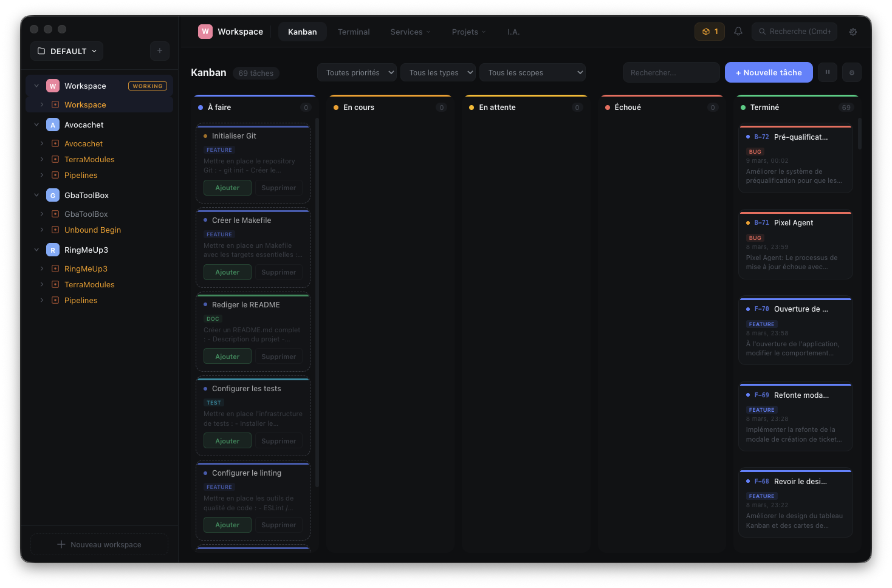Open the 'Tous les scopes' dropdown
The height and width of the screenshot is (588, 892).
pyautogui.click(x=532, y=72)
